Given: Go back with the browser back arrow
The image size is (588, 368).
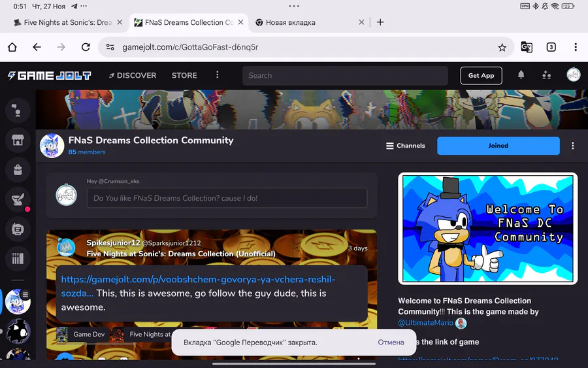Looking at the screenshot, I should 37,47.
